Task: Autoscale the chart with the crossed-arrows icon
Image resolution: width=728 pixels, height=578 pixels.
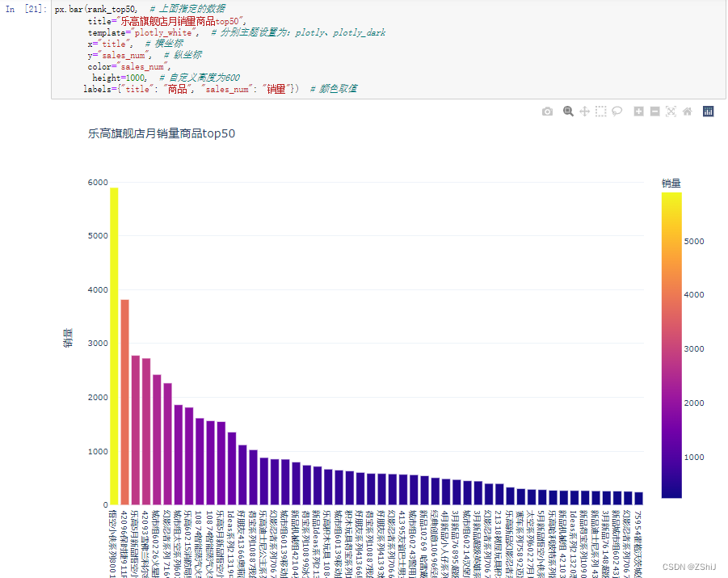Action: [671, 112]
